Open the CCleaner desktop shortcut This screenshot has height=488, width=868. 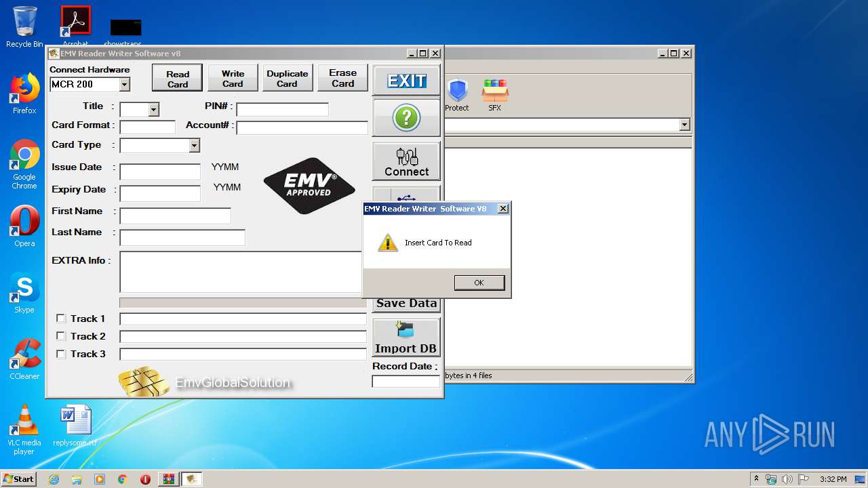click(x=24, y=359)
